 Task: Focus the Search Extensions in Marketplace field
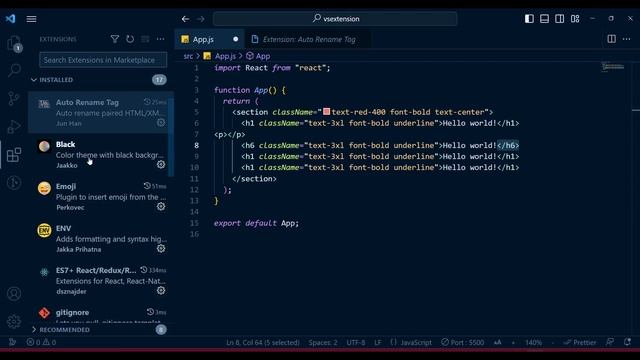[x=103, y=60]
